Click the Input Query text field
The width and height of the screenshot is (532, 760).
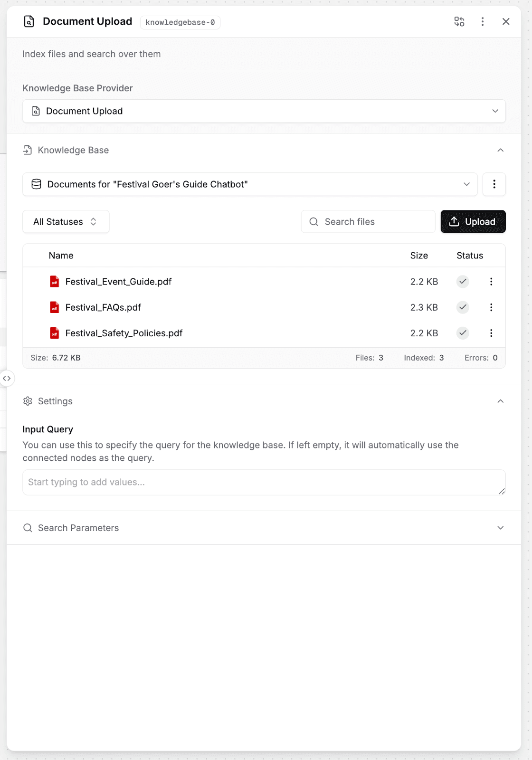click(264, 483)
